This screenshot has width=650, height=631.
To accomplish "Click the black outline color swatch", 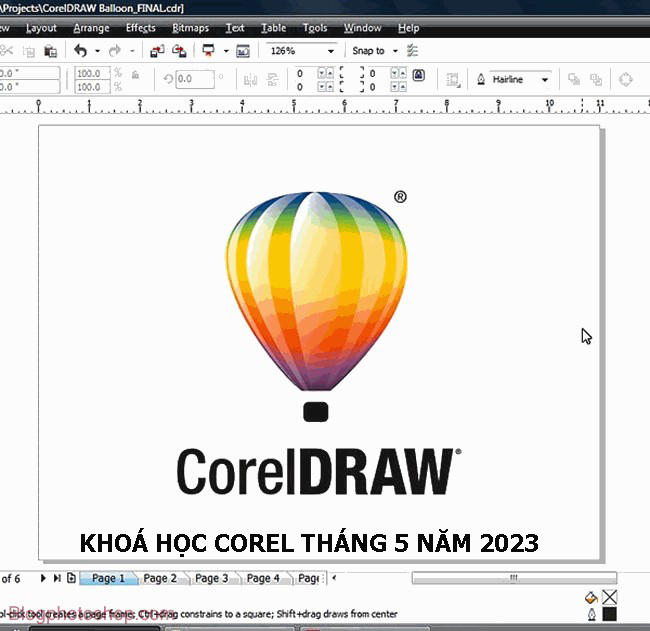I will coord(609,614).
